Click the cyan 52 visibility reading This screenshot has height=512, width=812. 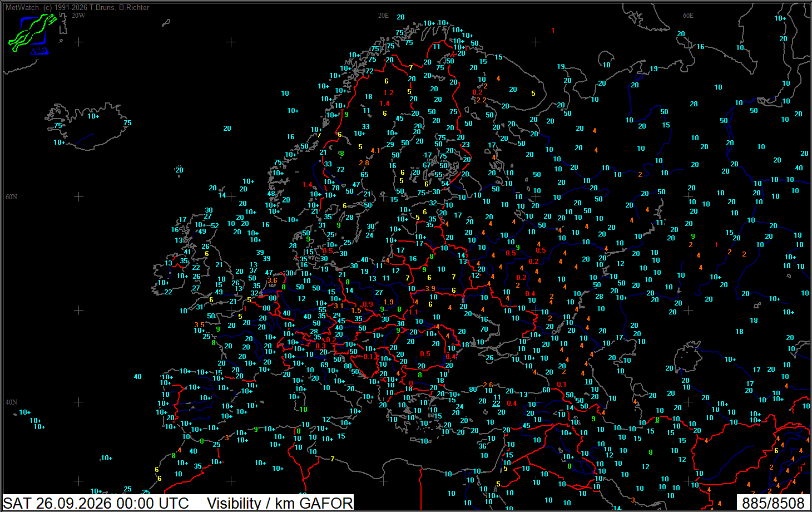[x=215, y=225]
